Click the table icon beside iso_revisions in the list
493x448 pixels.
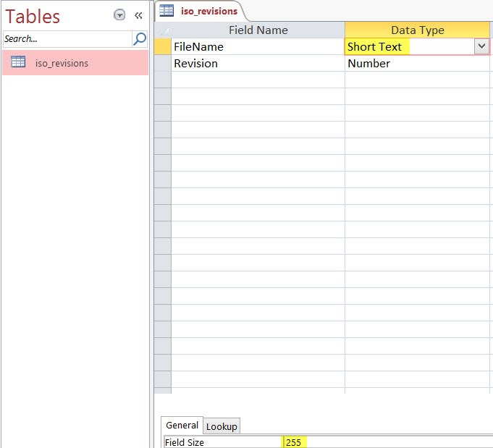coord(18,62)
